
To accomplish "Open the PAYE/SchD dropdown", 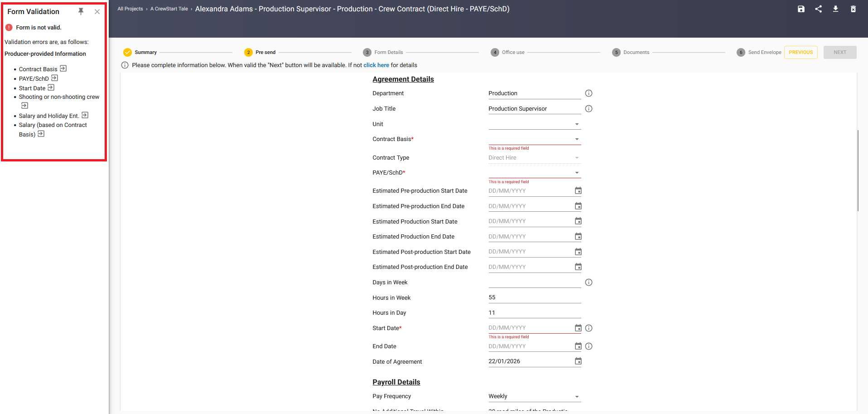I will point(577,173).
